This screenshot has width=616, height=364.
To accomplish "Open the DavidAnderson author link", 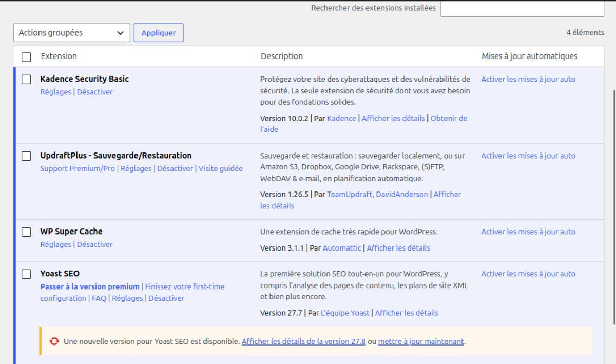I will 402,195.
